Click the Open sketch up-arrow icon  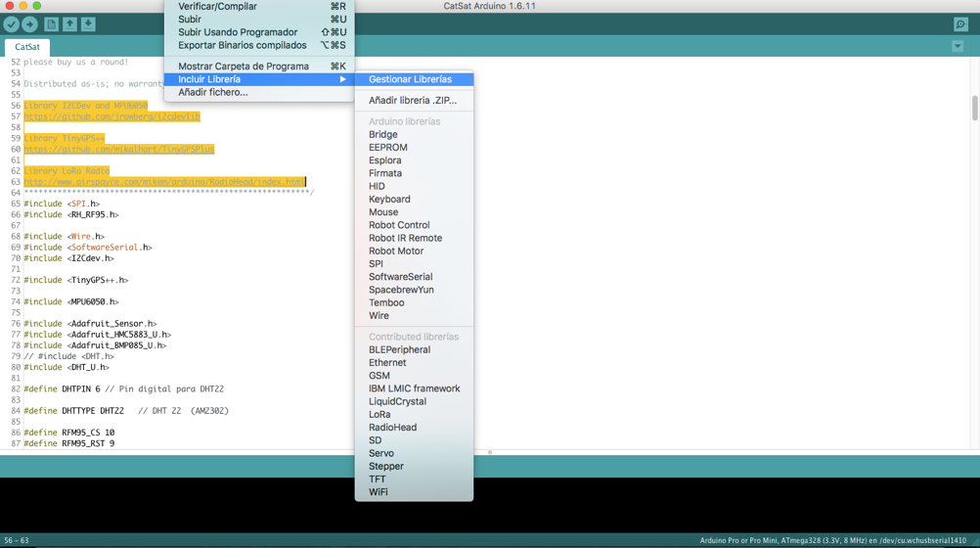70,24
